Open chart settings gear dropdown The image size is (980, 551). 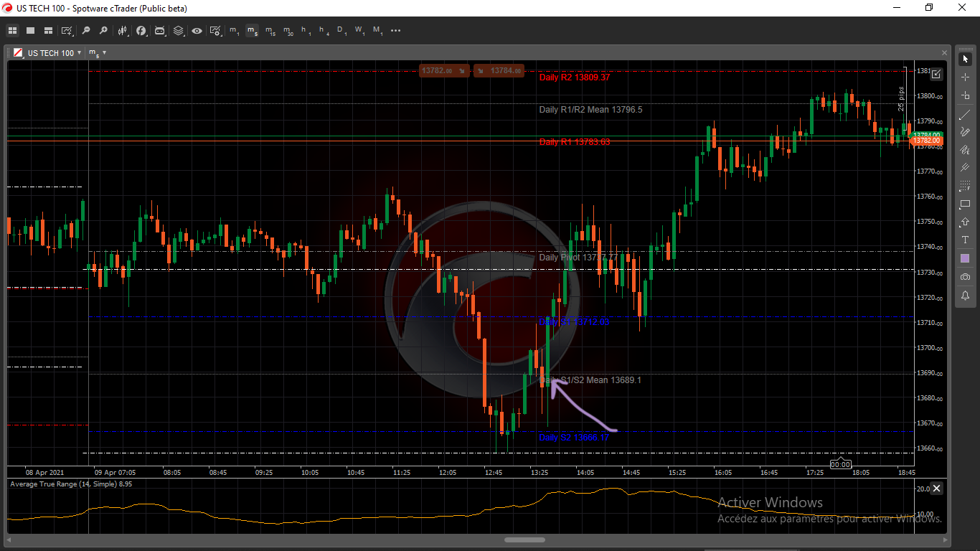click(x=215, y=31)
